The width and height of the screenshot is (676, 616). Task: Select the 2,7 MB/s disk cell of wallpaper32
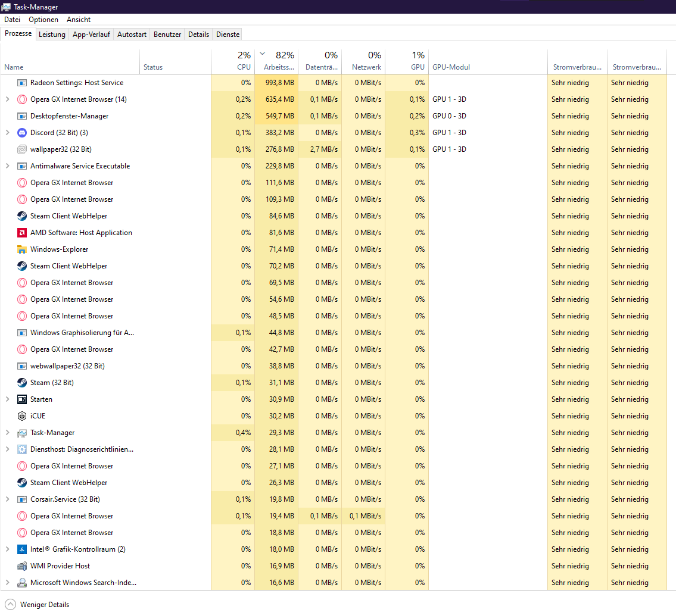320,149
